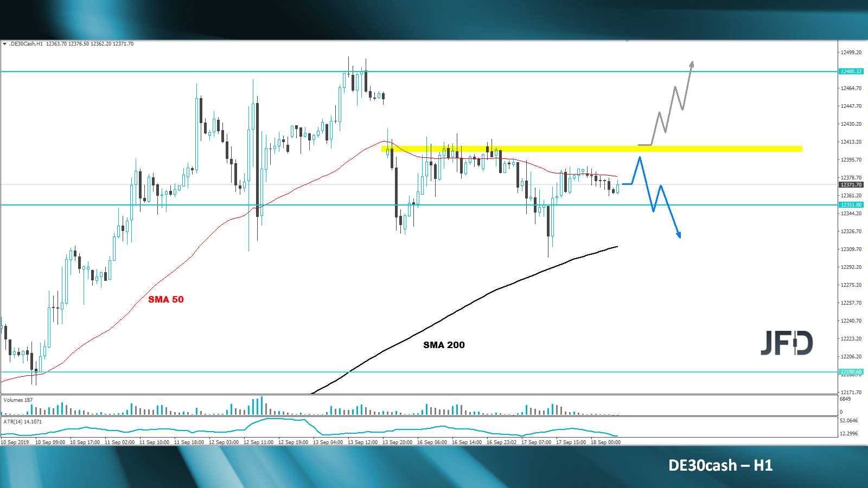Select the 12480.32 cyan price label
This screenshot has width=868, height=488.
point(851,72)
